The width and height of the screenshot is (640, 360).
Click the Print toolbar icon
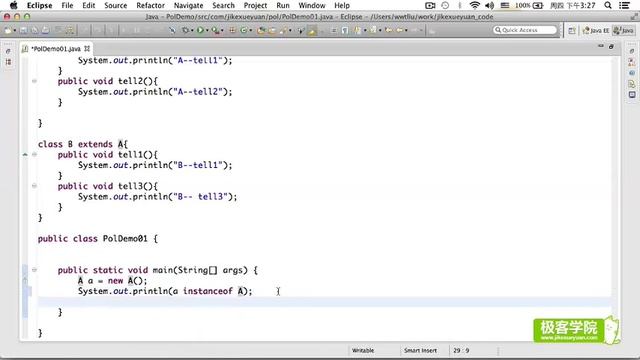click(45, 30)
